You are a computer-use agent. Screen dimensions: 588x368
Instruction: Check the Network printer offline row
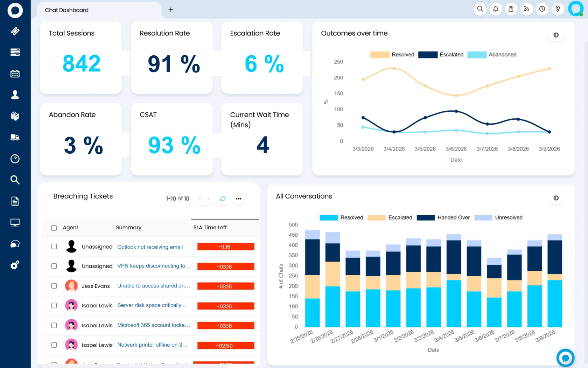click(x=54, y=345)
